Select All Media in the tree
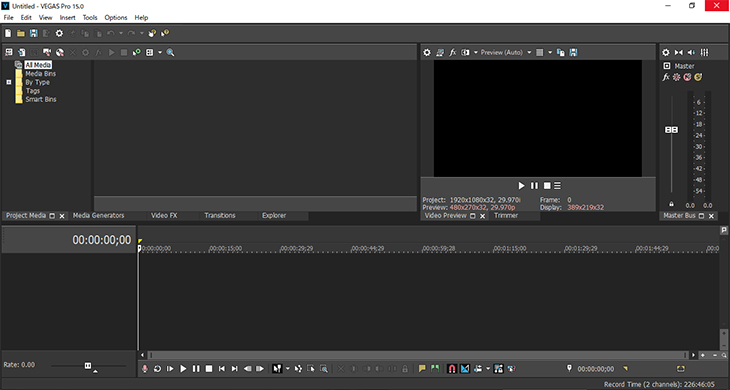Image resolution: width=730 pixels, height=390 pixels. click(x=38, y=65)
